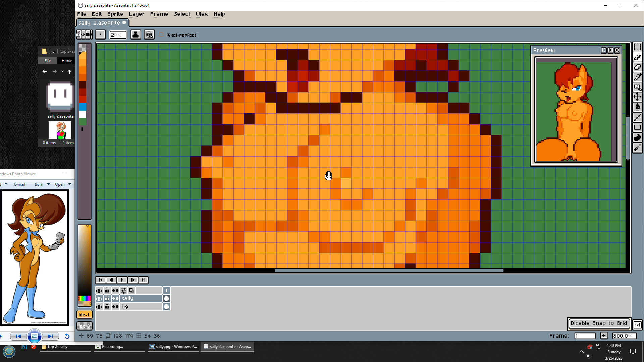Open the Layer menu
This screenshot has width=644, height=362.
[x=136, y=14]
